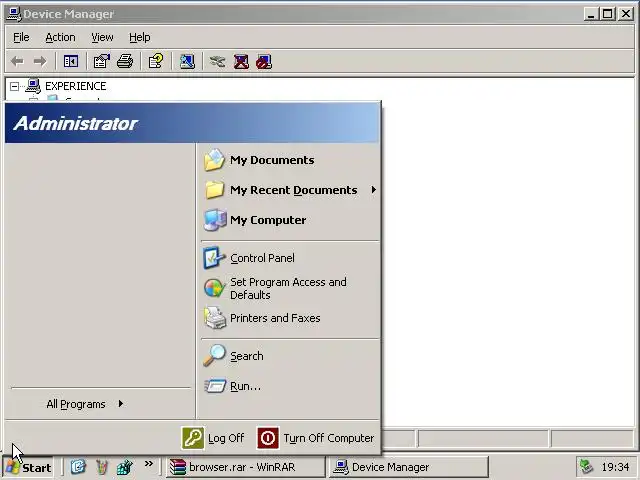Image resolution: width=640 pixels, height=480 pixels.
Task: Expand All Programs list
Action: pos(85,404)
